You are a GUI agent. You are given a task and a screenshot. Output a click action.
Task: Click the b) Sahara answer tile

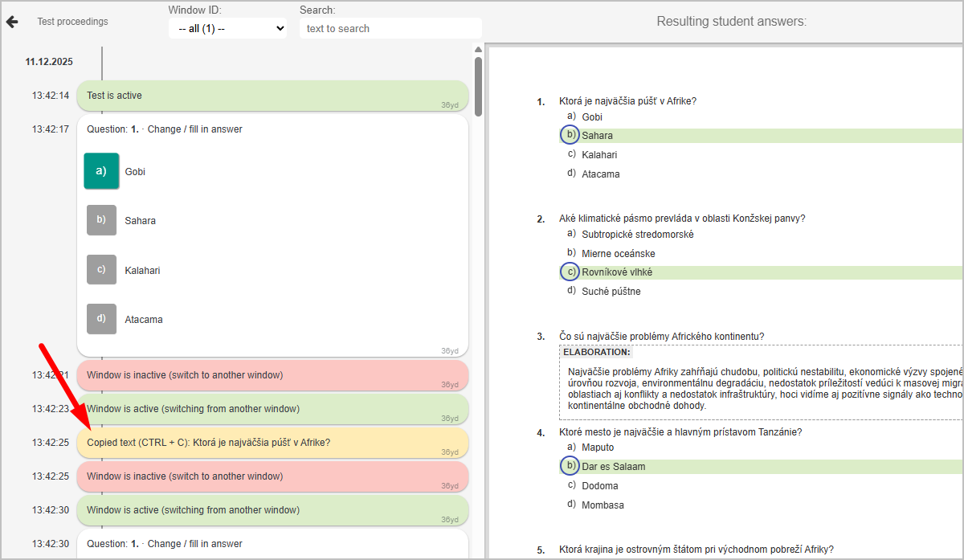click(x=101, y=220)
